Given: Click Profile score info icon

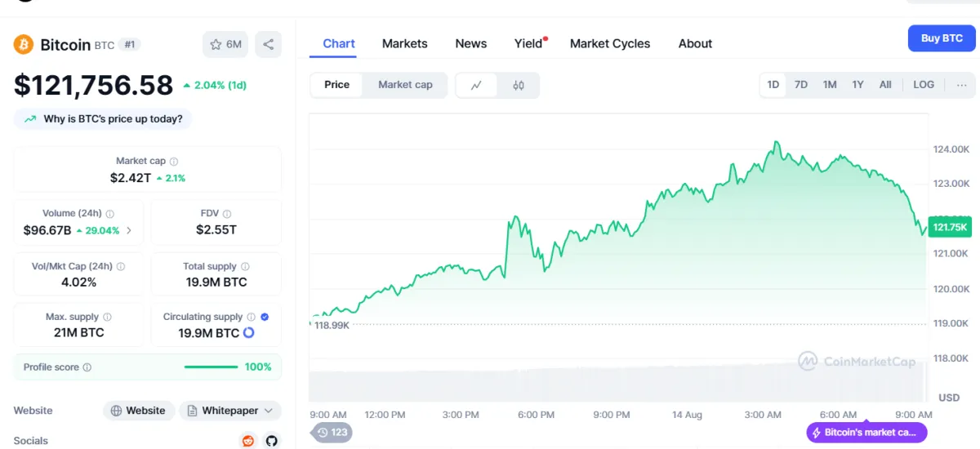Looking at the screenshot, I should 87,367.
